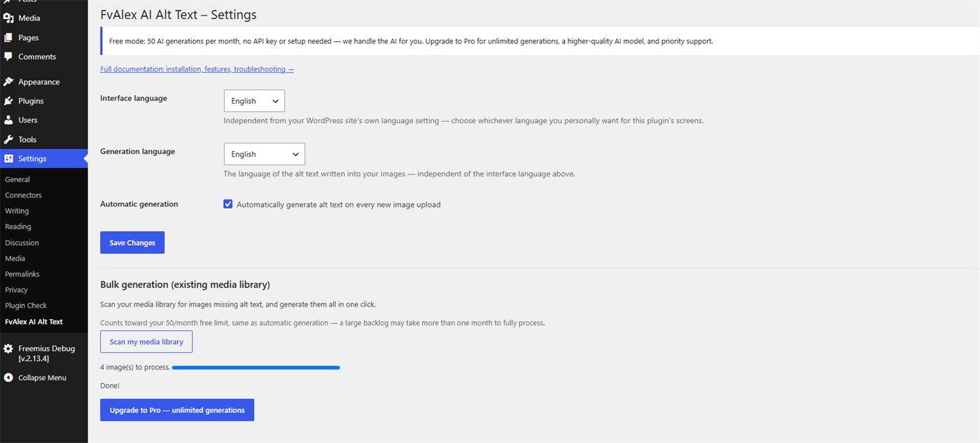The image size is (980, 443).
Task: Click the Users person icon
Action: [8, 120]
